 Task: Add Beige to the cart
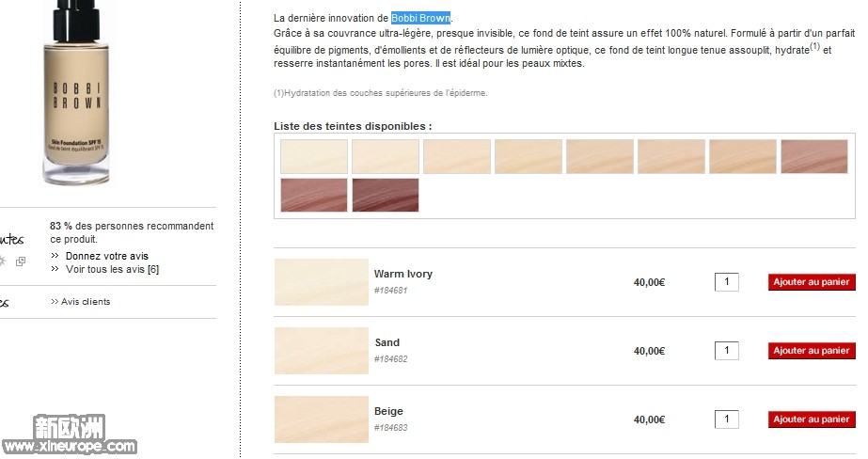pyautogui.click(x=812, y=419)
